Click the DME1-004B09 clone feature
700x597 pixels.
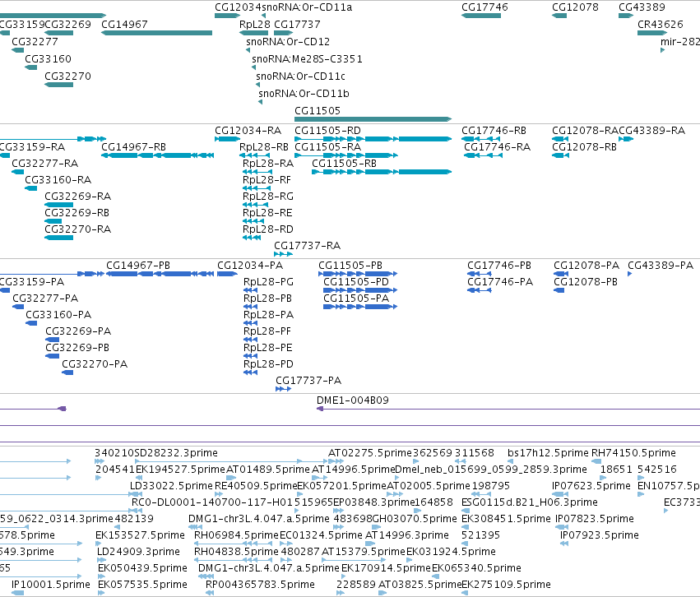[x=508, y=409]
